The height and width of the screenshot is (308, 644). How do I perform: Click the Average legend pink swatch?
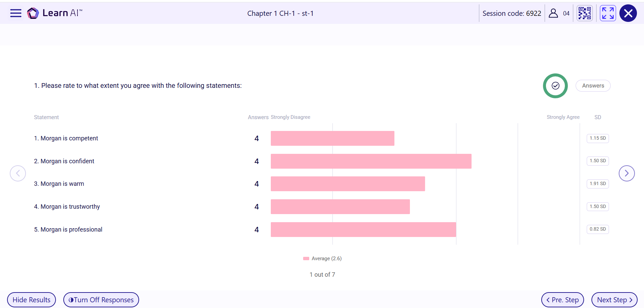(306, 259)
